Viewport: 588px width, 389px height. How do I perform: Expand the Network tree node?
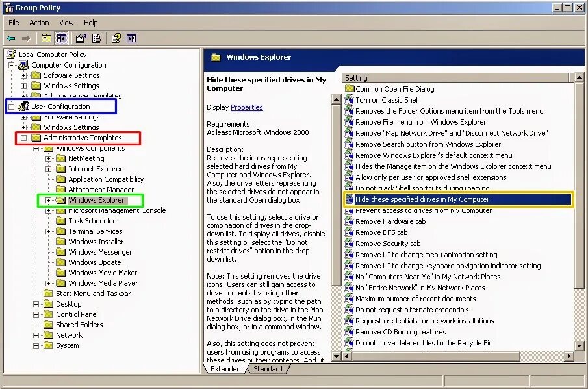36,335
